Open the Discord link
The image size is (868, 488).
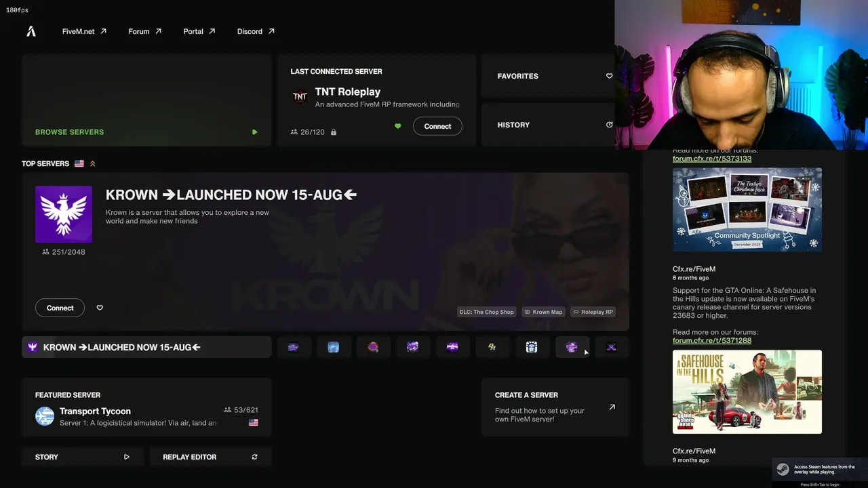click(x=256, y=31)
